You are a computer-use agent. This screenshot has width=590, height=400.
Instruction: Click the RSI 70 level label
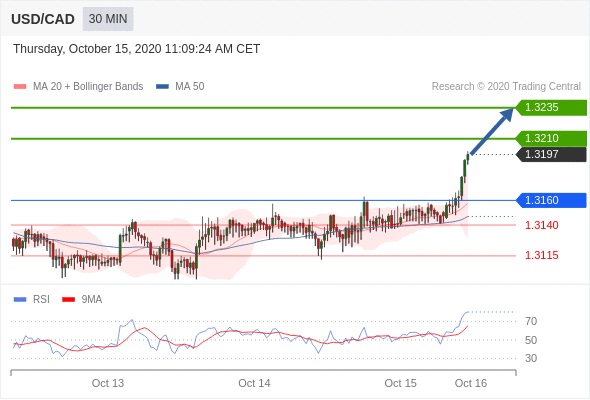(x=531, y=321)
